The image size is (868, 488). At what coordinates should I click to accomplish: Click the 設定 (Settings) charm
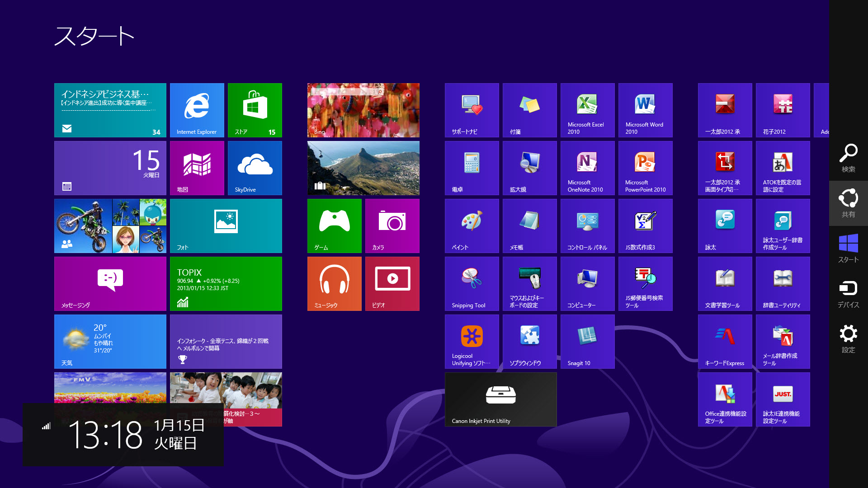point(848,339)
